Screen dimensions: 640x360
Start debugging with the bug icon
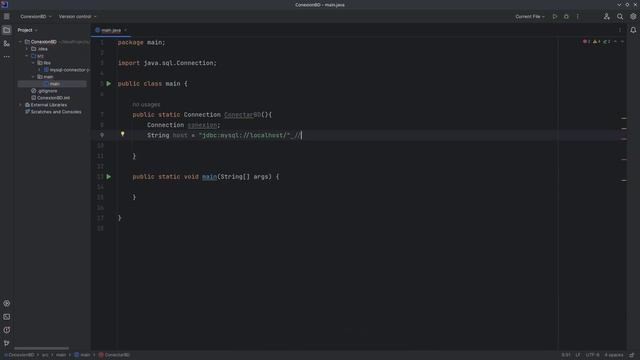point(566,17)
